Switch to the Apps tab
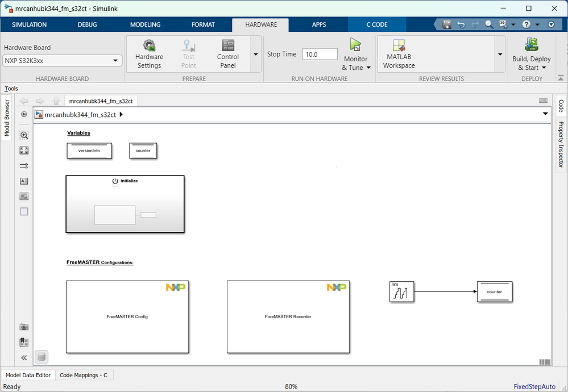Screen dimensions: 568x392 [319, 24]
